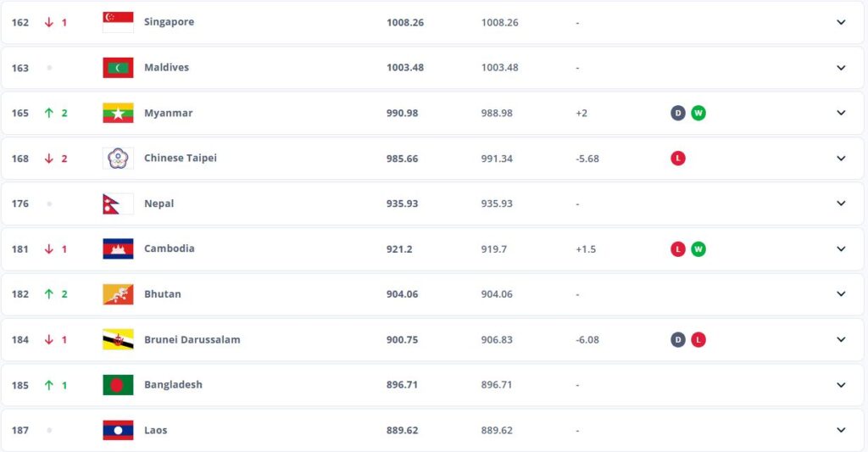Open the Bhutan team link

[162, 294]
